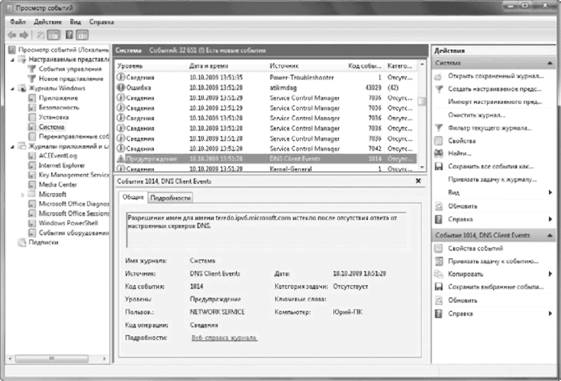Collapse the Журналы Windows tree node

[x=13, y=88]
